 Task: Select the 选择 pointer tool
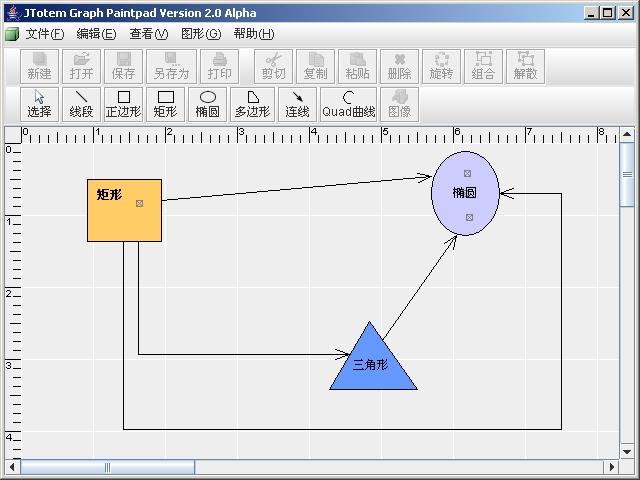click(39, 104)
